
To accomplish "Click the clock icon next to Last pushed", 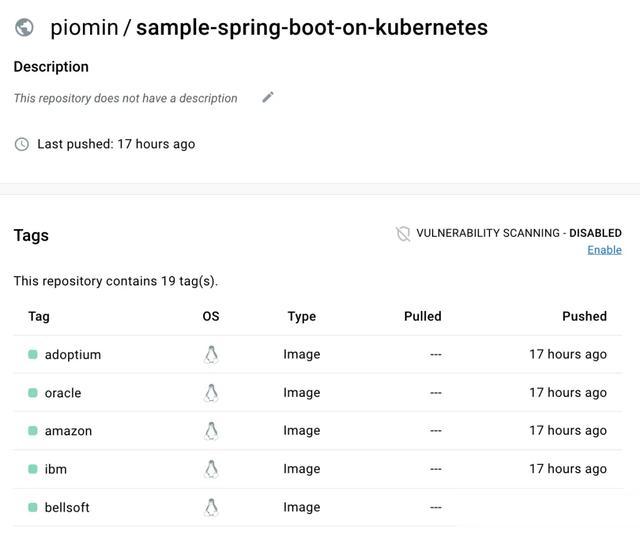I will (x=22, y=144).
